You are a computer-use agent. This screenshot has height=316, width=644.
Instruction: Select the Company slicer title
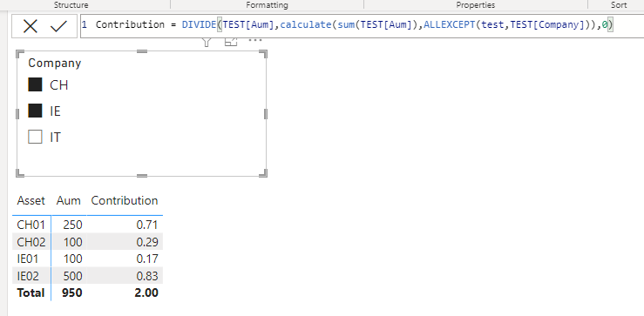point(55,63)
